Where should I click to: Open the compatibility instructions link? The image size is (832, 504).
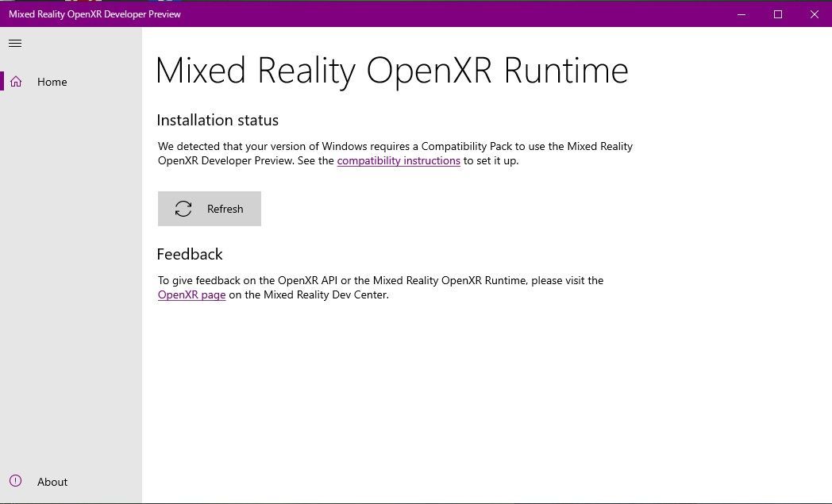tap(399, 160)
